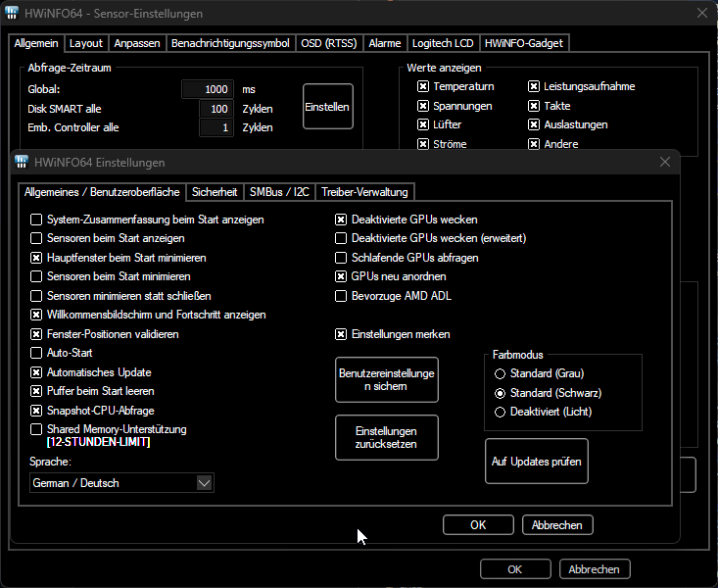Image resolution: width=718 pixels, height=588 pixels.
Task: Open the Logitech LCD tab
Action: click(x=443, y=43)
